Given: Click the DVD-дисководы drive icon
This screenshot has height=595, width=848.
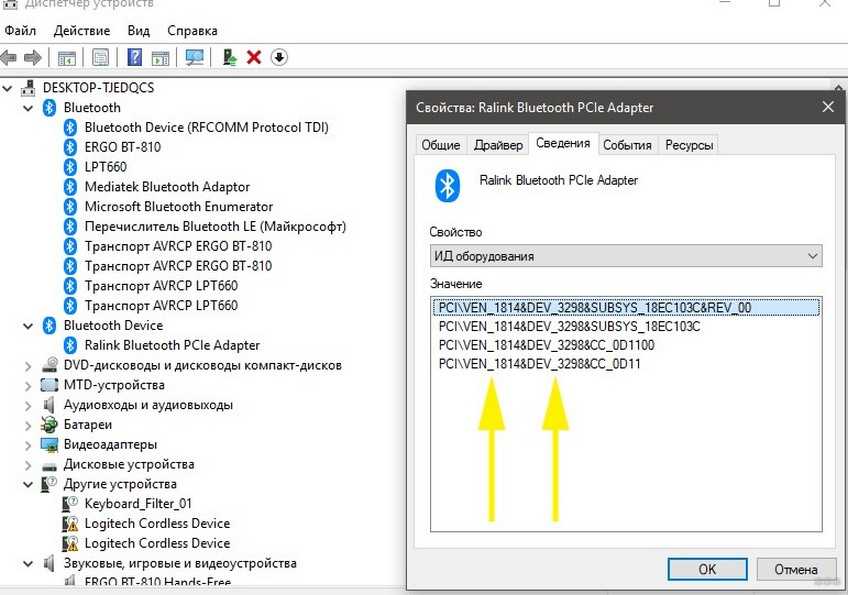Looking at the screenshot, I should click(x=49, y=365).
